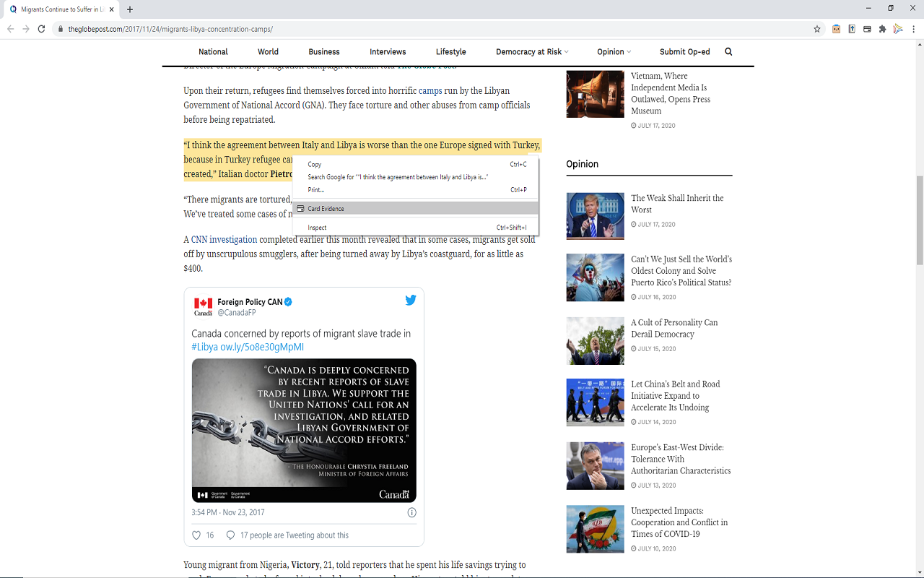
Task: Select Search Google for the highlighted quote
Action: click(416, 177)
